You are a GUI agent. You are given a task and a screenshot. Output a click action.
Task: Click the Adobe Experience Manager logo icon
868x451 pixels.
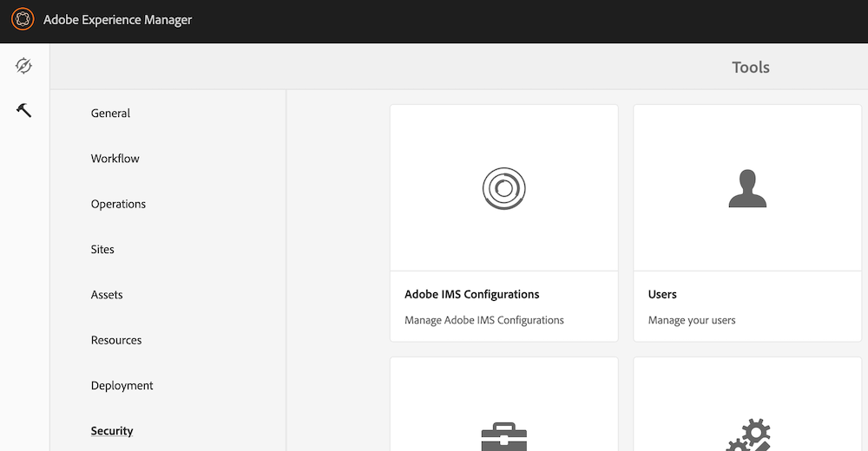point(23,19)
